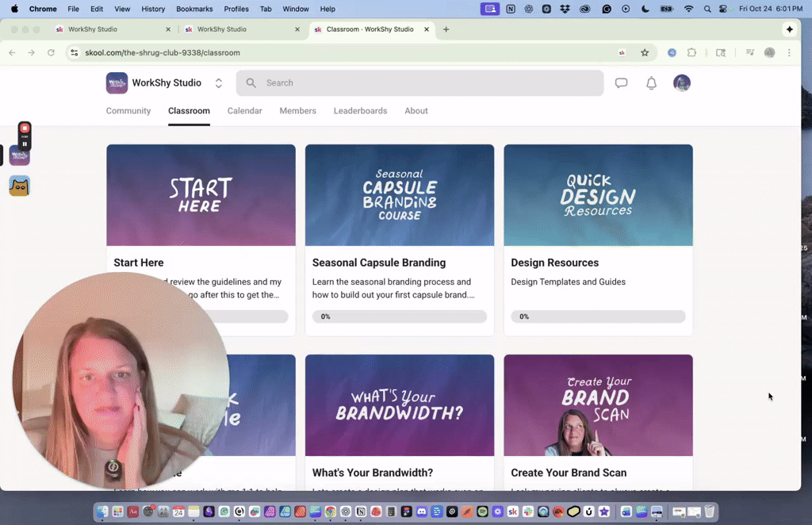Click the Notion menu bar icon
Image resolution: width=812 pixels, height=525 pixels.
(511, 9)
